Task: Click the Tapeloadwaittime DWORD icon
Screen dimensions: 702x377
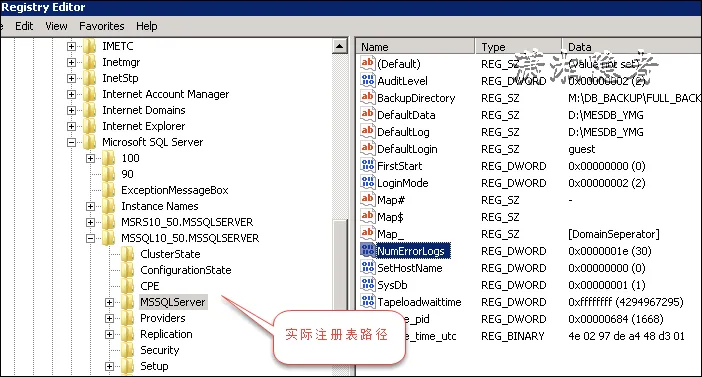Action: (x=368, y=301)
